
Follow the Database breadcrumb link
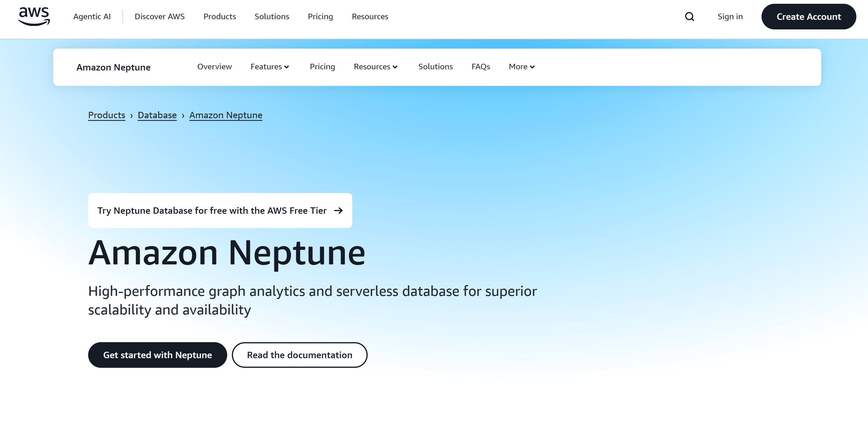[157, 115]
